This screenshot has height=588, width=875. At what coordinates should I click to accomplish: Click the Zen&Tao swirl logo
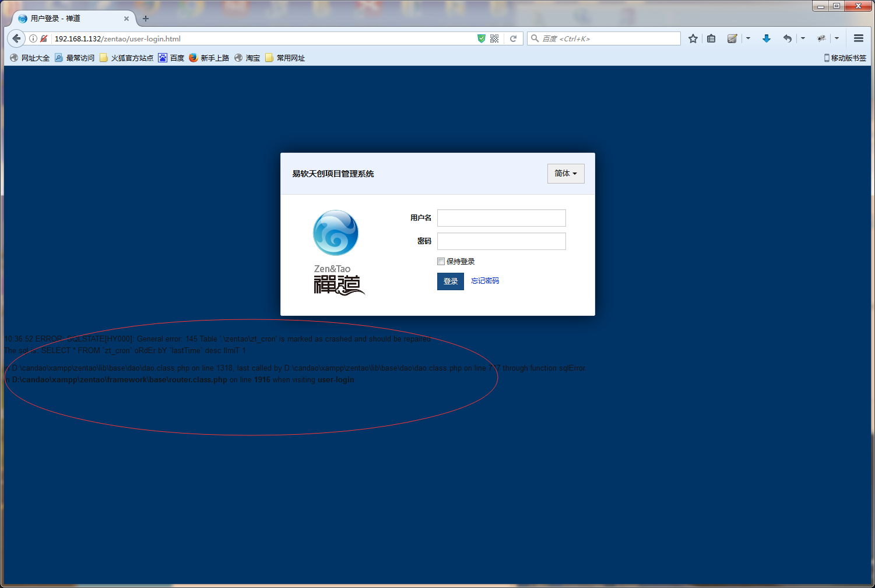[336, 233]
